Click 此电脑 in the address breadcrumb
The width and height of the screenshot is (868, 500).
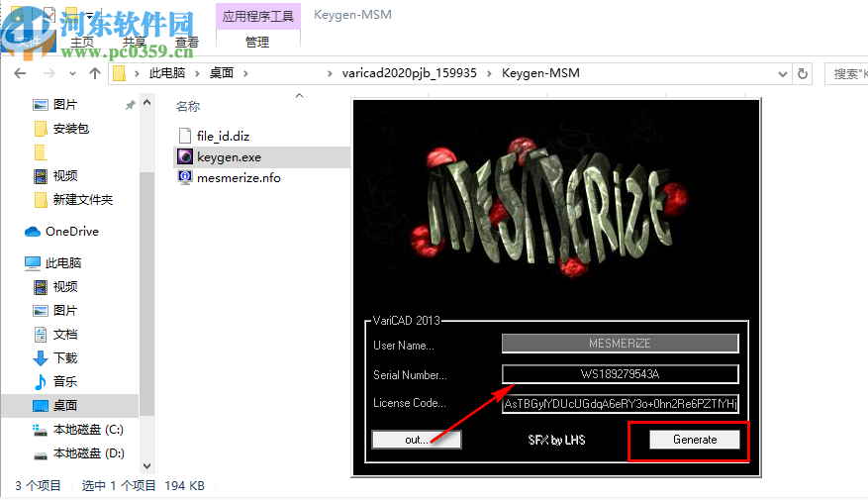(166, 73)
